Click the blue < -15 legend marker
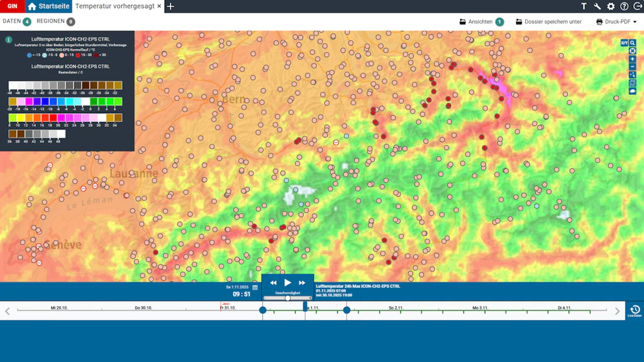This screenshot has width=644, height=362. [x=29, y=55]
